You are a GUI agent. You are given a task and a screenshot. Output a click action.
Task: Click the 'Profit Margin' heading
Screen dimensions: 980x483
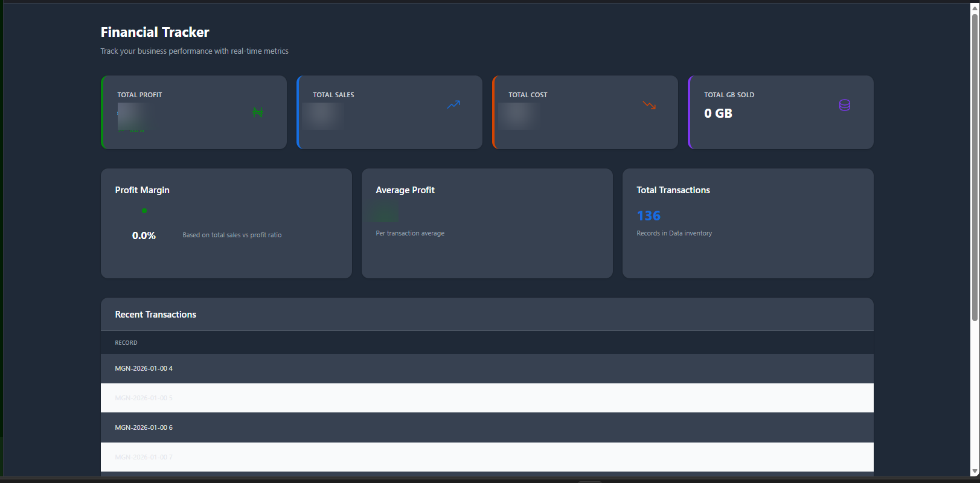click(x=143, y=190)
